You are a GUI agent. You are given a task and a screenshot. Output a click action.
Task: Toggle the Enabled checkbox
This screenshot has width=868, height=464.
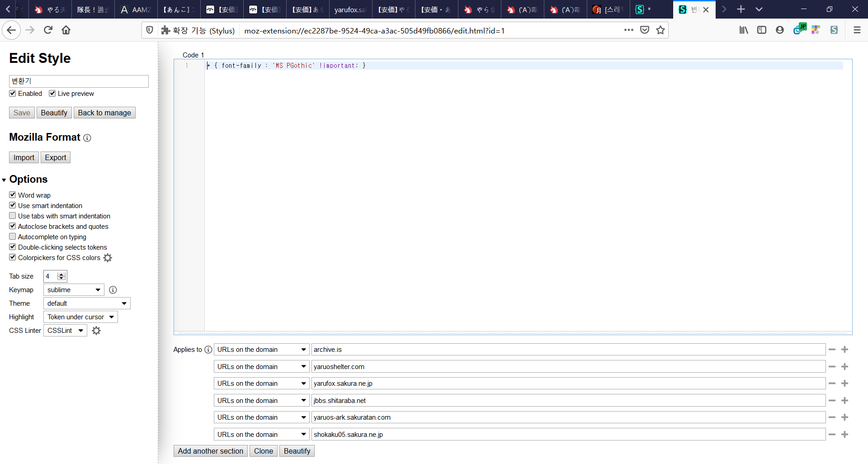point(13,94)
